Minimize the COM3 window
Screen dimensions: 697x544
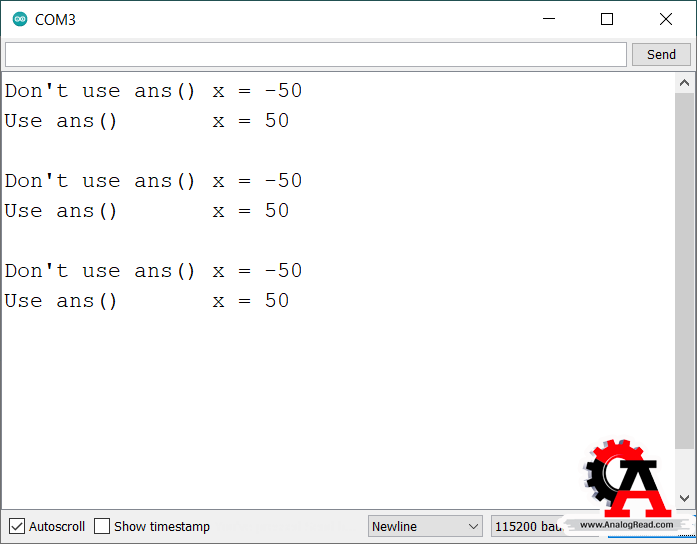click(549, 19)
